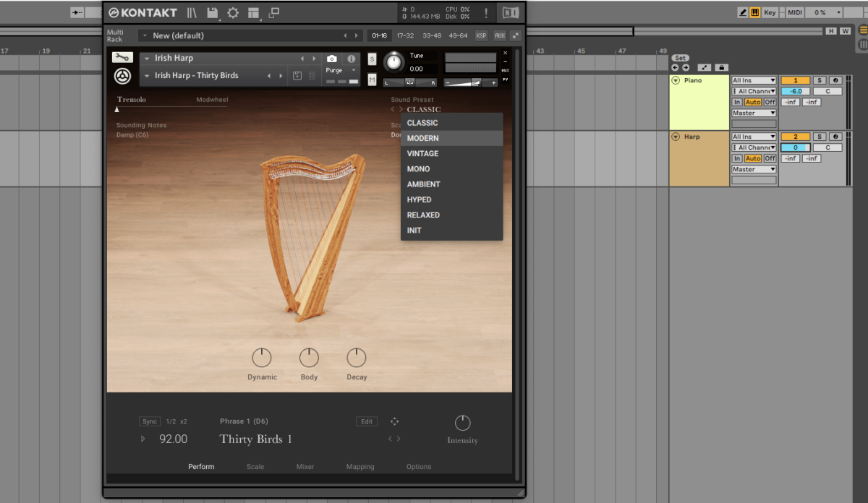The width and height of the screenshot is (868, 503).
Task: Play the phrase preview triangle
Action: coord(142,439)
